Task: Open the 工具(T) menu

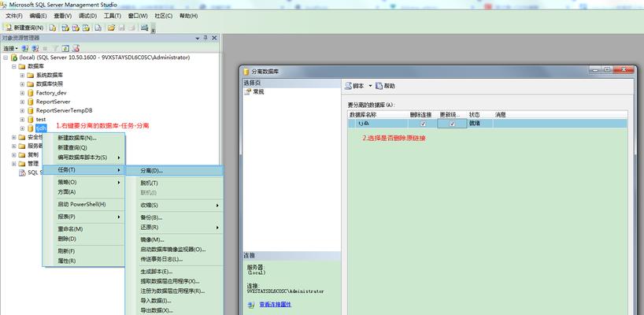Action: [x=112, y=16]
